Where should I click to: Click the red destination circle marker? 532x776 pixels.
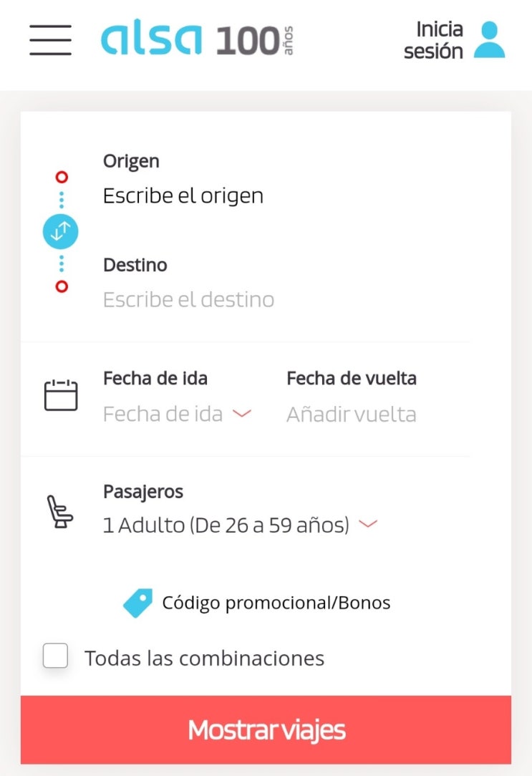[x=62, y=286]
